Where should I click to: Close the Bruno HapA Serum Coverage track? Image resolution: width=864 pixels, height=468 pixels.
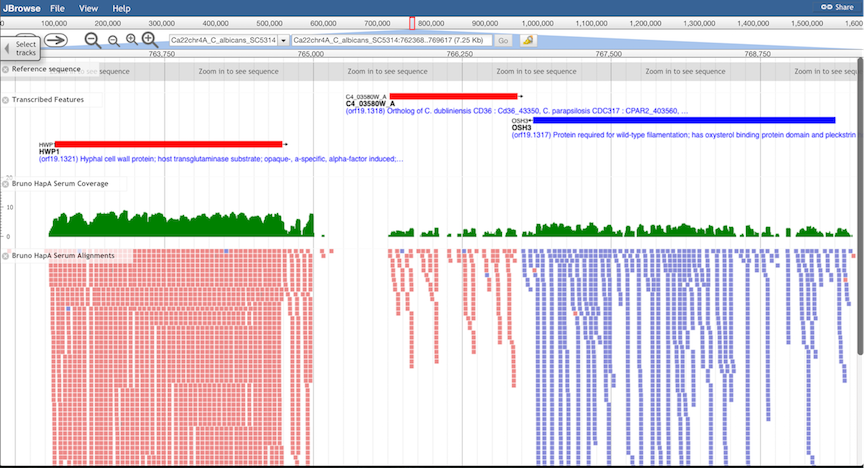click(x=5, y=184)
